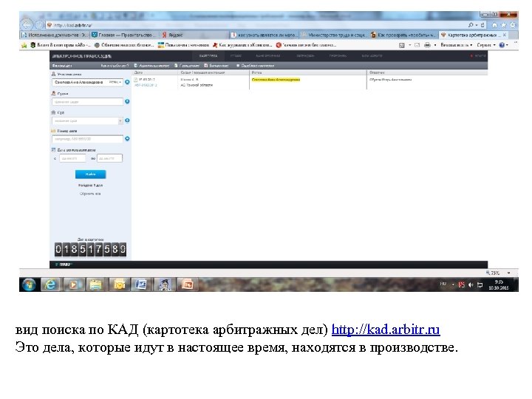Switch to Исполнение документов tab
Viewport: 532px width, 399px height.
pyautogui.click(x=55, y=35)
